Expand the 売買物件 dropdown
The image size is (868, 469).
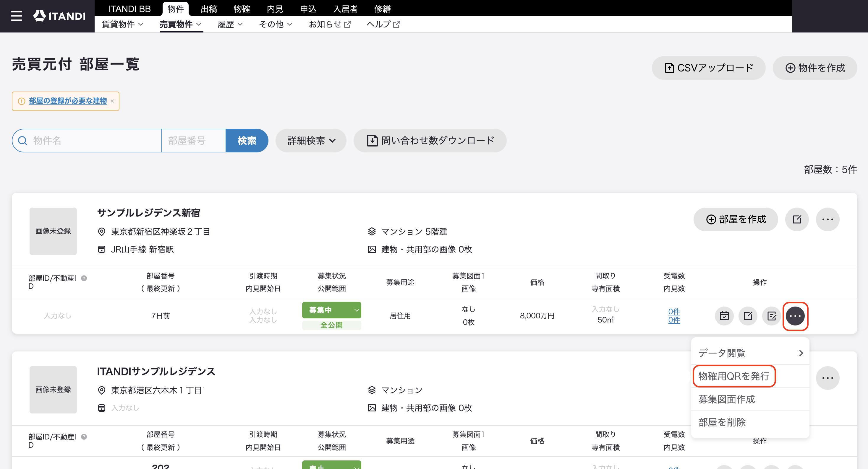[x=181, y=24]
